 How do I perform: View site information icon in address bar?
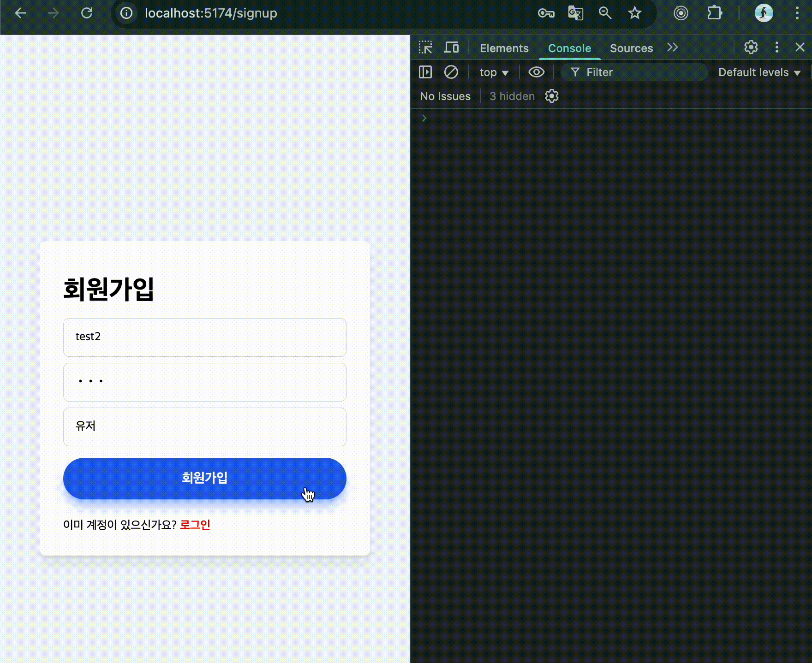click(x=126, y=13)
